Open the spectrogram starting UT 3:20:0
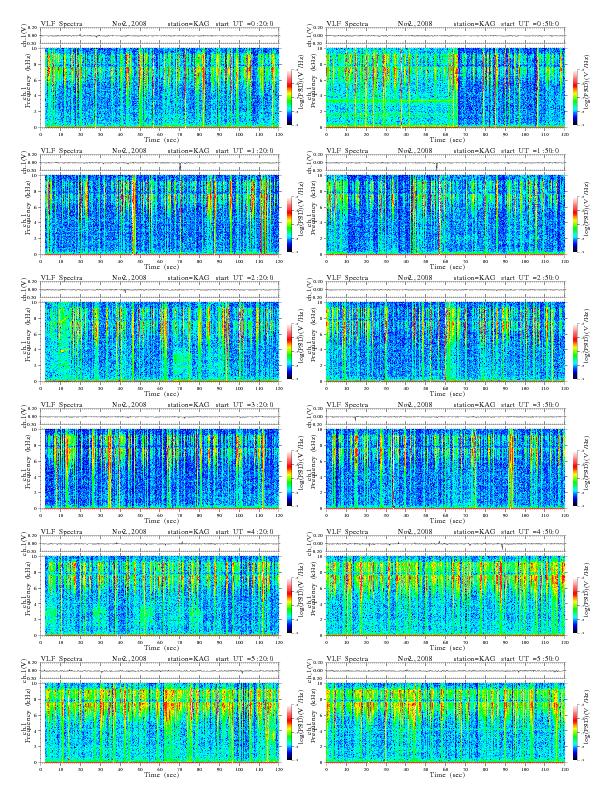Viewport: 612px width, 792px height. coord(160,469)
